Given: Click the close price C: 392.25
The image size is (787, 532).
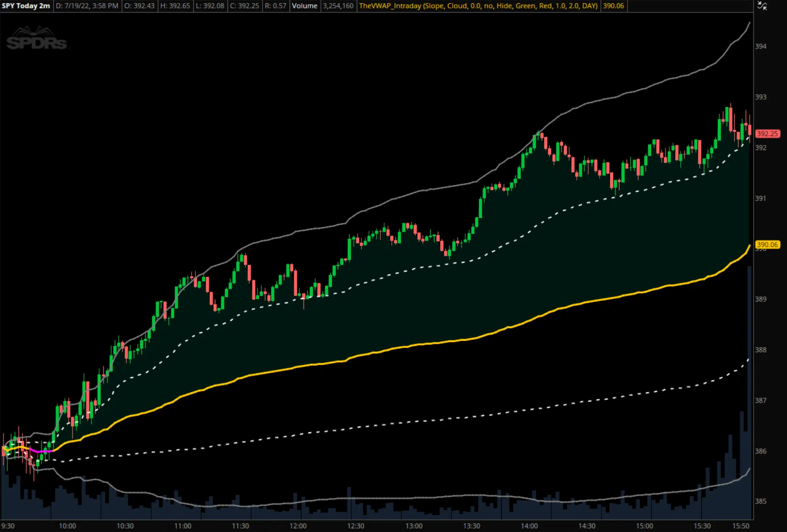Looking at the screenshot, I should 244,6.
